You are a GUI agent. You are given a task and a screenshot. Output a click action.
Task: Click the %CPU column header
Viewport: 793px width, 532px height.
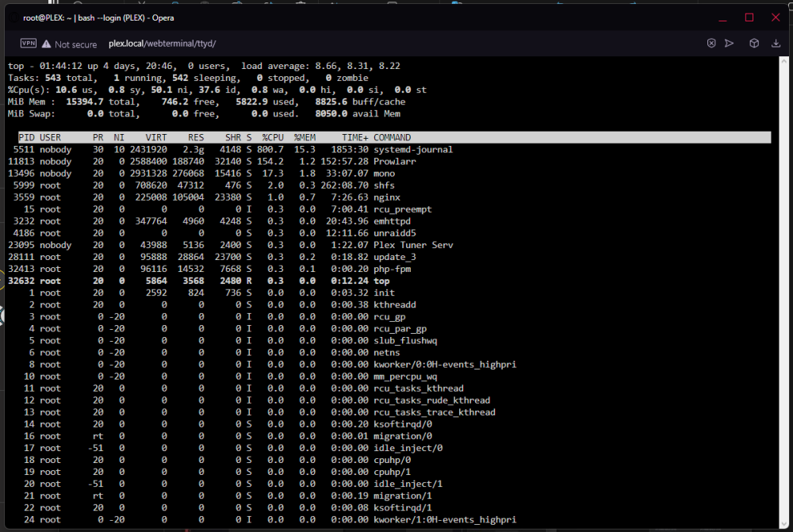click(273, 137)
